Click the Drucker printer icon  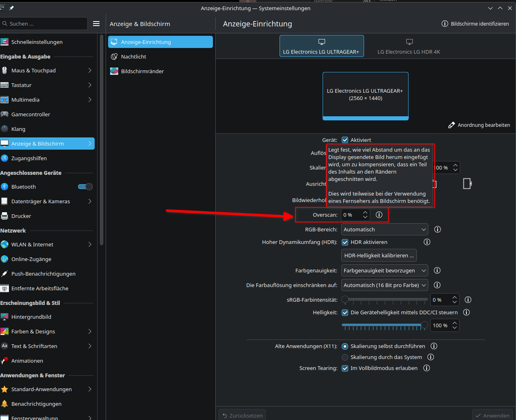click(x=4, y=216)
